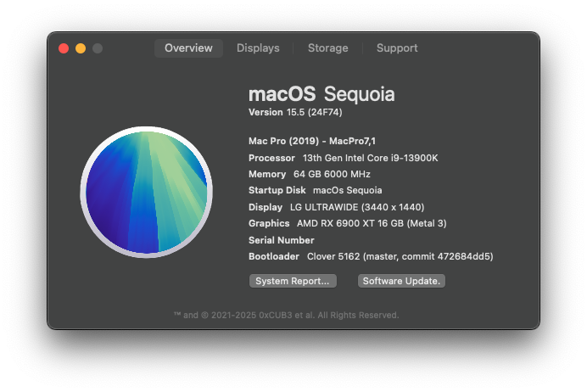Click the greyed-out zoom window button

[98, 48]
